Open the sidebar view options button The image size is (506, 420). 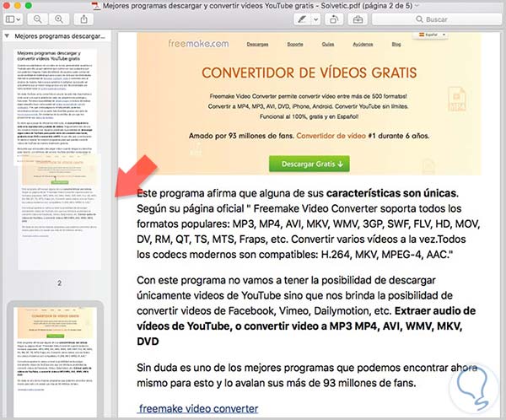[x=13, y=19]
